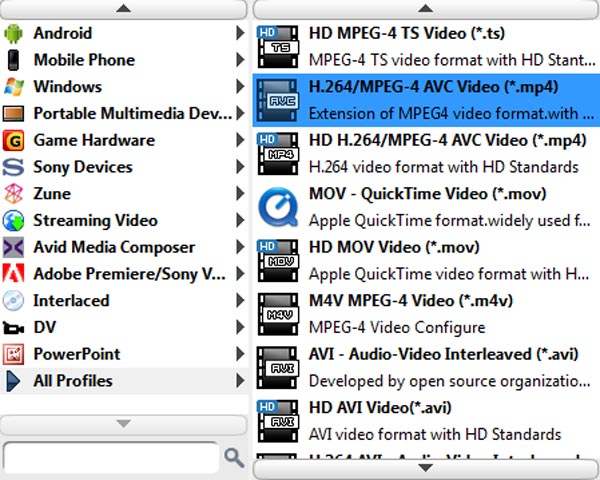Click the DV camcorder icon
The width and height of the screenshot is (600, 480).
pos(13,328)
